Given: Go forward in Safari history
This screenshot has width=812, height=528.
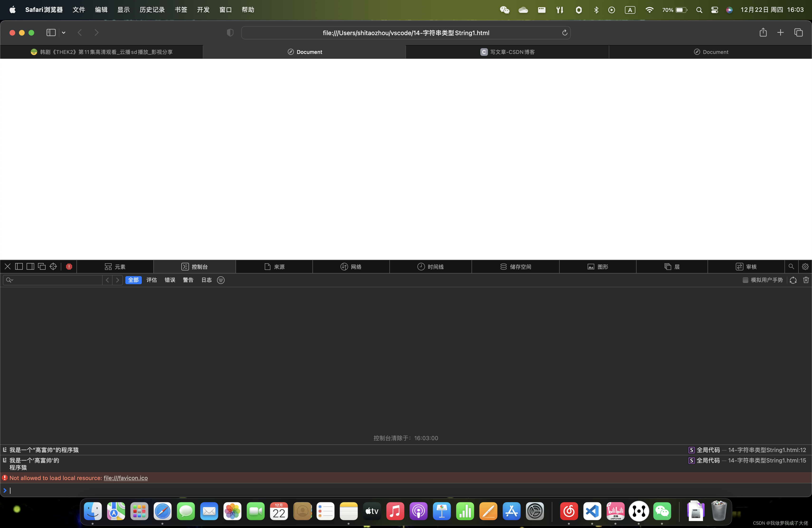Looking at the screenshot, I should click(x=97, y=32).
